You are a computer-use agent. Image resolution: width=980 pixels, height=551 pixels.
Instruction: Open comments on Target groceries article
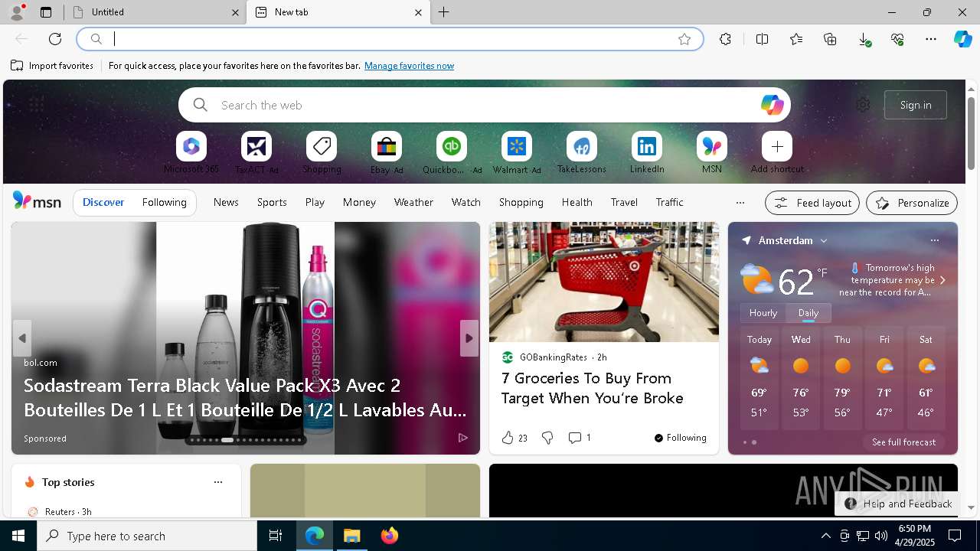pyautogui.click(x=580, y=438)
